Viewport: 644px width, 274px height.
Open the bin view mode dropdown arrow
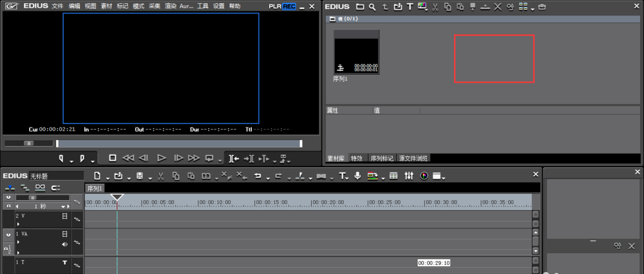click(x=532, y=8)
